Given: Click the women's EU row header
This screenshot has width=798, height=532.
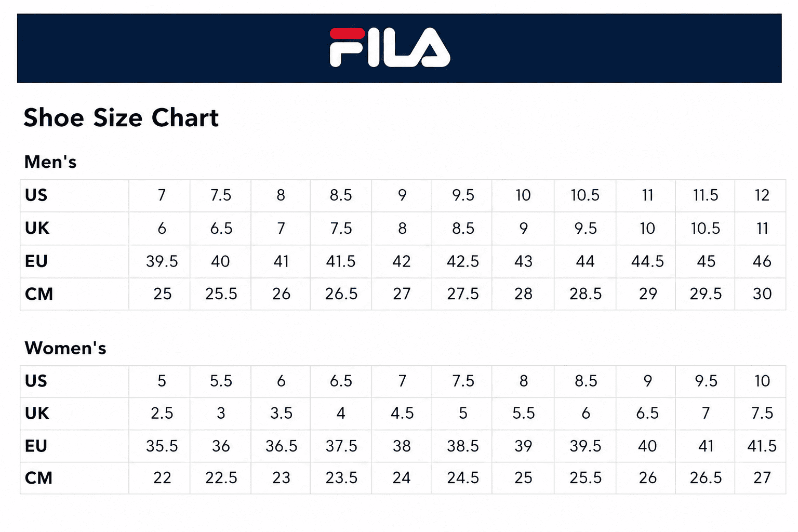Looking at the screenshot, I should coord(74,446).
